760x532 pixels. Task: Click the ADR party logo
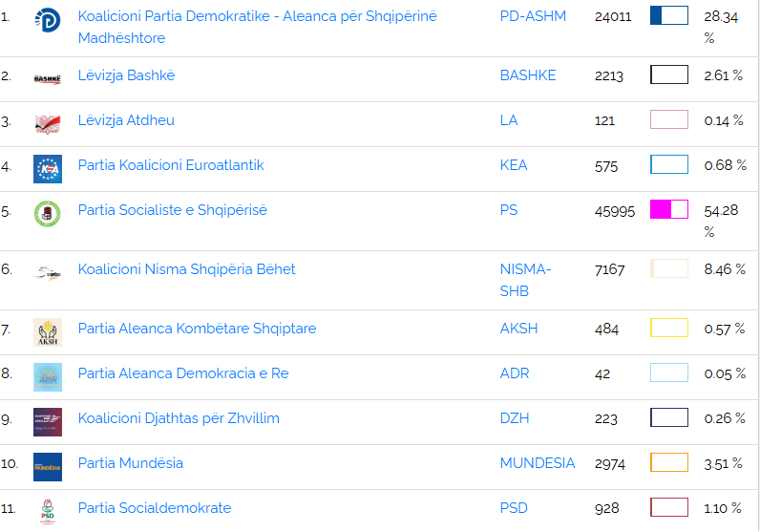click(x=47, y=376)
